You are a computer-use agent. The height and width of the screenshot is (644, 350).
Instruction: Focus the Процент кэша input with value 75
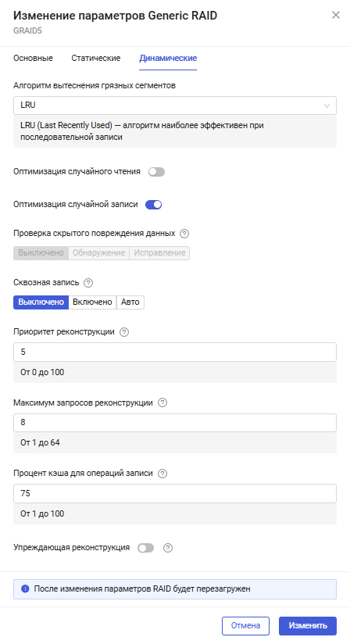[x=175, y=493]
